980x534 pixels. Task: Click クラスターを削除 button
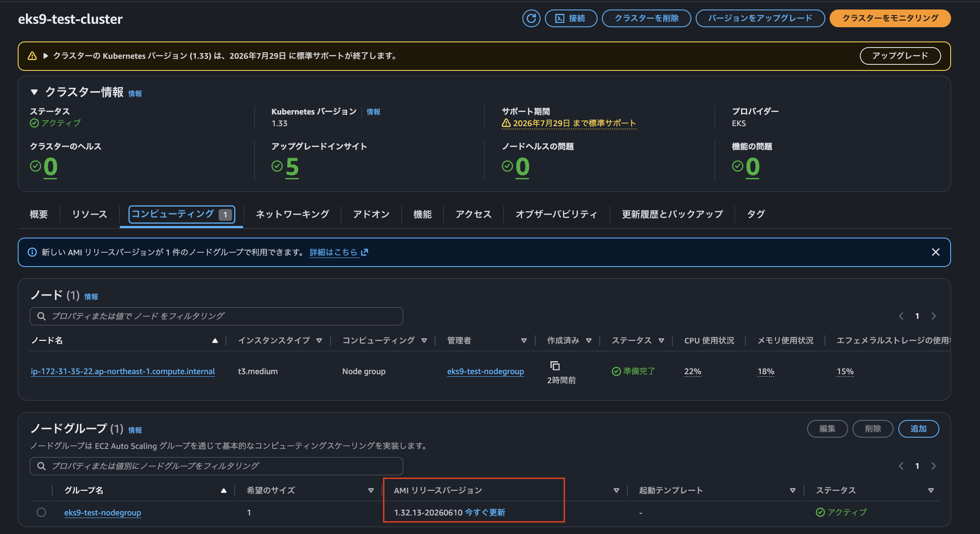(x=646, y=18)
